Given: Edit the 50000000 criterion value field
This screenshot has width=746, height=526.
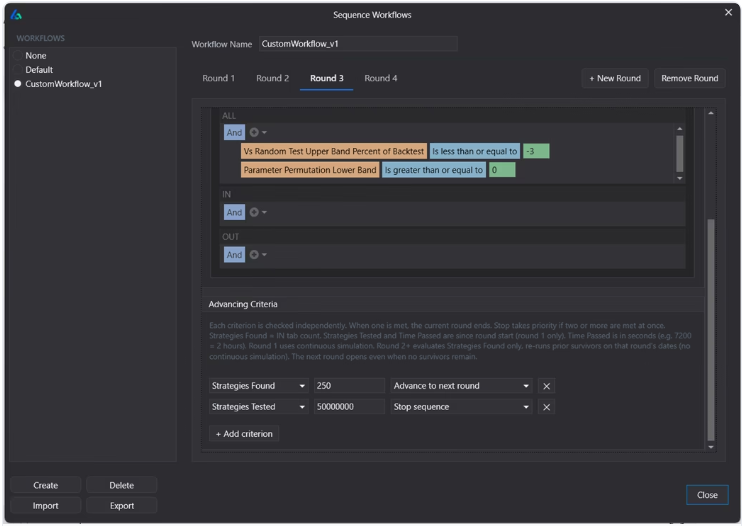Looking at the screenshot, I should coord(349,407).
